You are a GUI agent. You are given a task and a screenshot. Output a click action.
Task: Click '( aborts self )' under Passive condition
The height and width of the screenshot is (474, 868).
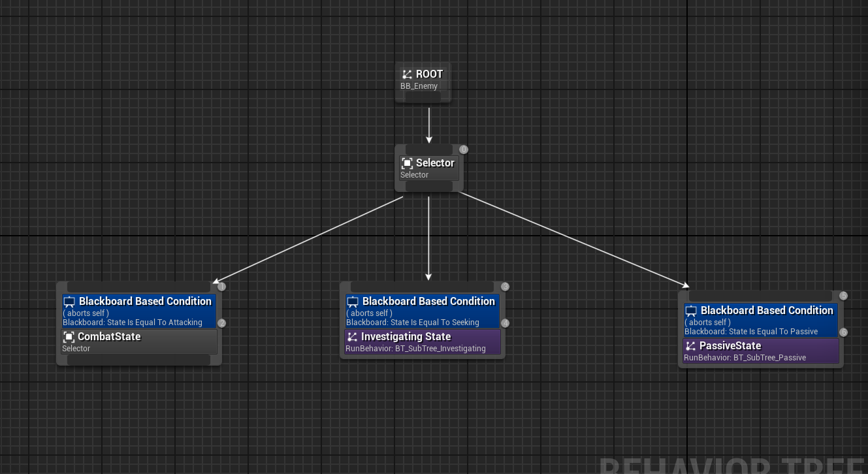[x=707, y=323]
